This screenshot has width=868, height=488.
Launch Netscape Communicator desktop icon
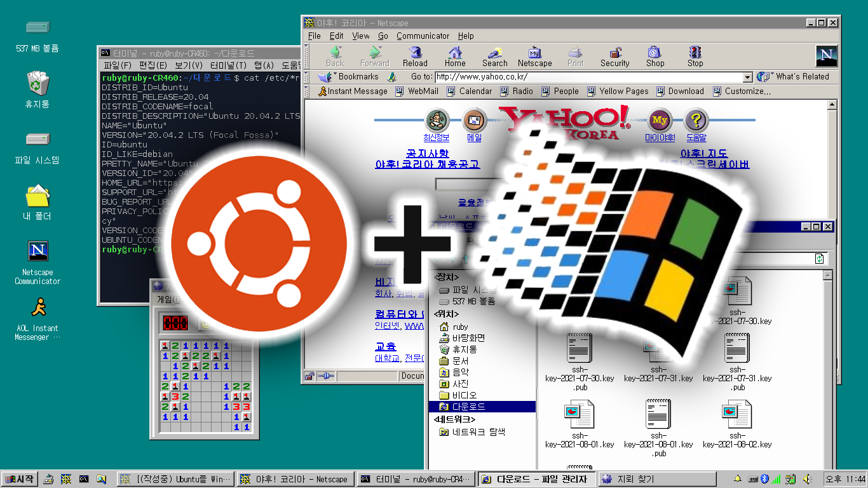[x=37, y=262]
